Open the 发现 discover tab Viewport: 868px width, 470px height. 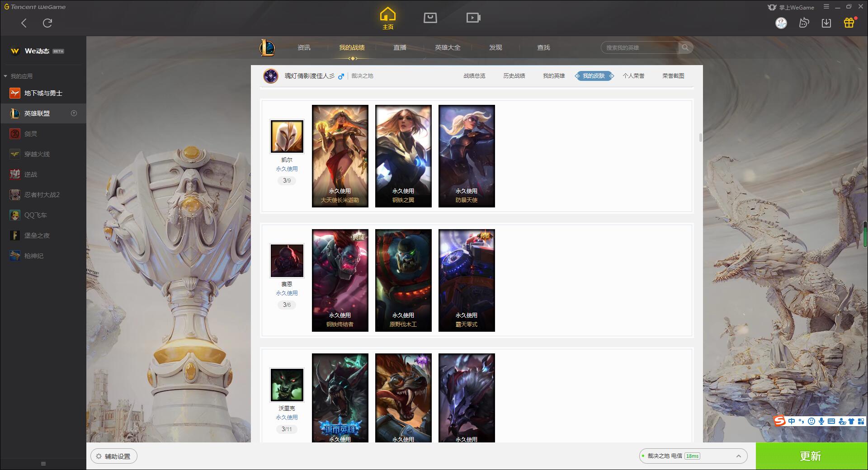pyautogui.click(x=495, y=47)
